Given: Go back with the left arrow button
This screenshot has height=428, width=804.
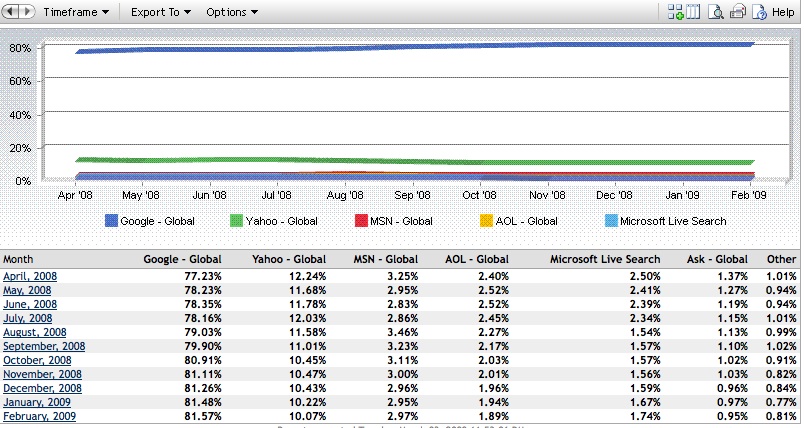Looking at the screenshot, I should point(11,11).
